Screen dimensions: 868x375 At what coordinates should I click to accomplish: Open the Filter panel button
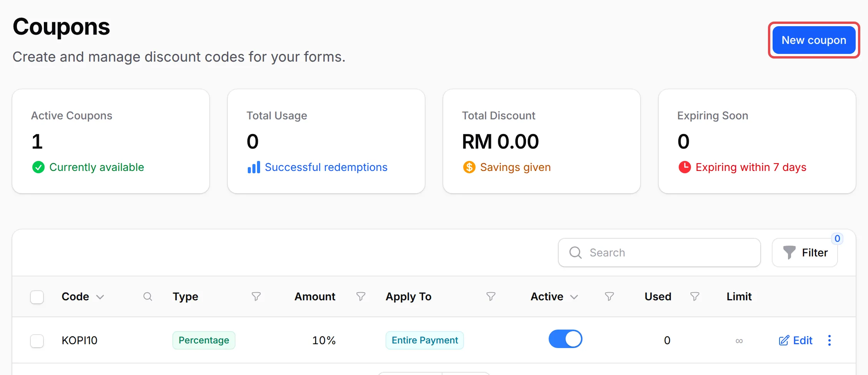pos(805,253)
